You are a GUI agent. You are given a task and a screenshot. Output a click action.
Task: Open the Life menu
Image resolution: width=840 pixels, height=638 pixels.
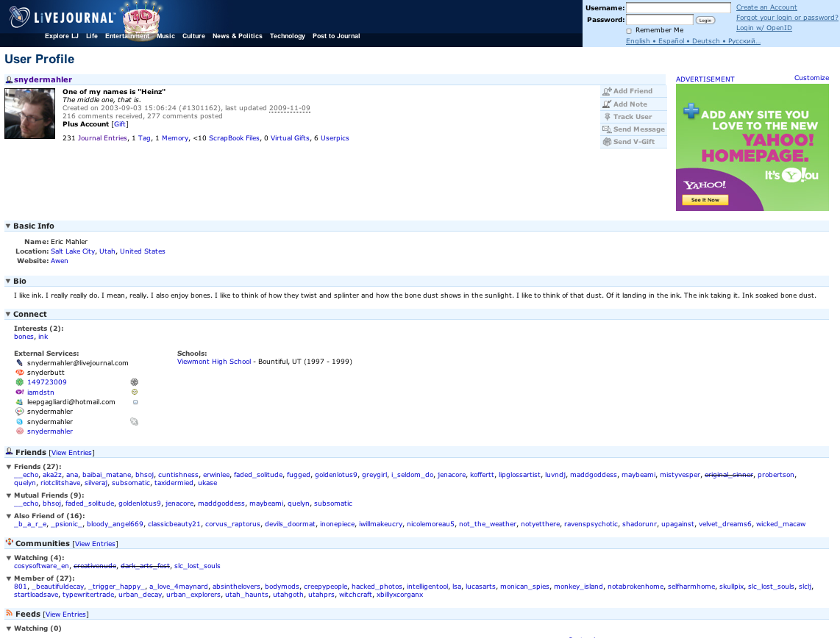tap(92, 36)
